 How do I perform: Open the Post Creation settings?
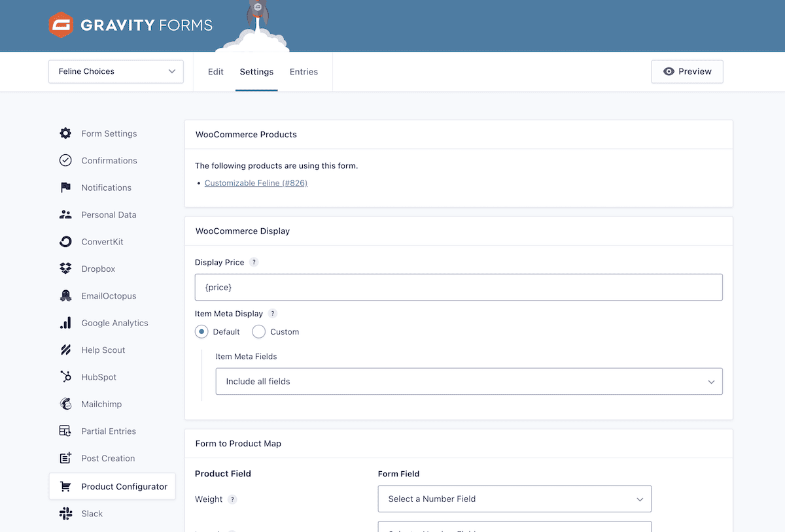[108, 458]
